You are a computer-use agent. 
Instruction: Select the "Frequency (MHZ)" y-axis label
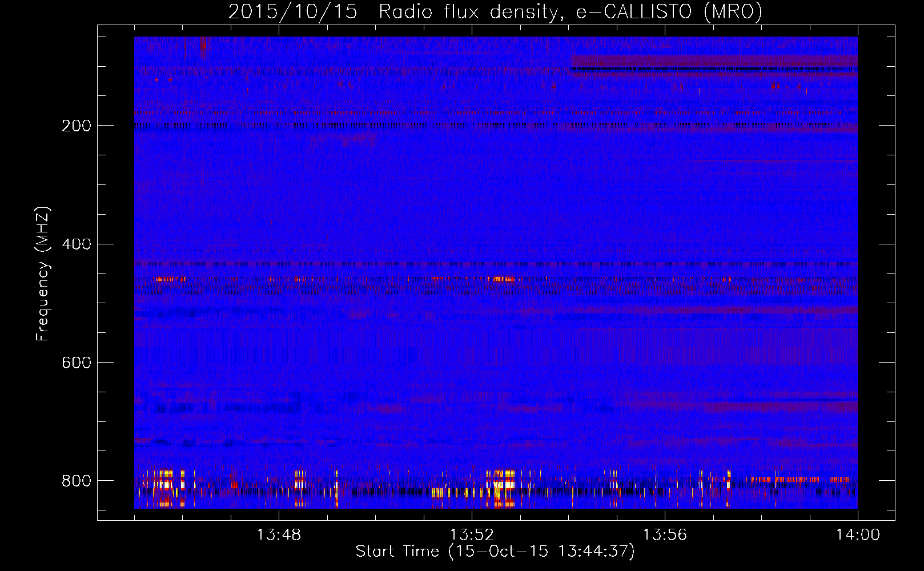tap(43, 274)
